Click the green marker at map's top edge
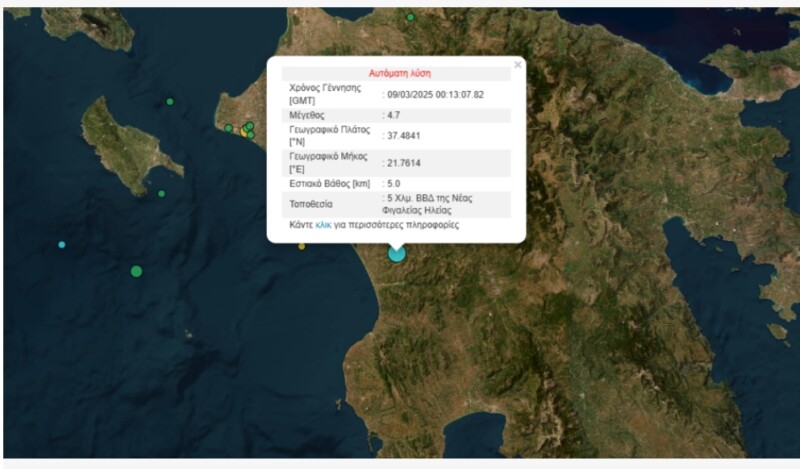Image resolution: width=800 pixels, height=469 pixels. point(410,17)
